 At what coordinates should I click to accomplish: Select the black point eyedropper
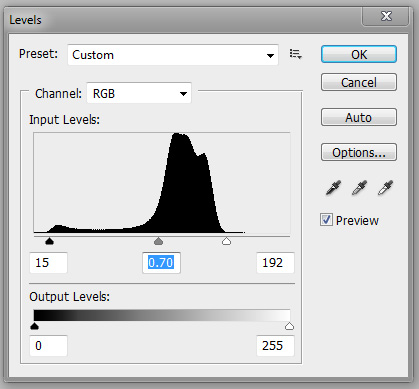pyautogui.click(x=333, y=188)
